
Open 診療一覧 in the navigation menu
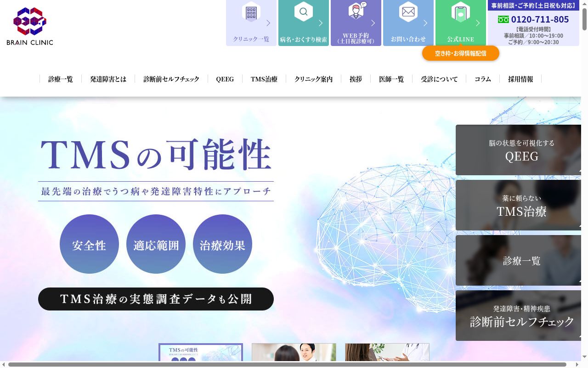[61, 79]
